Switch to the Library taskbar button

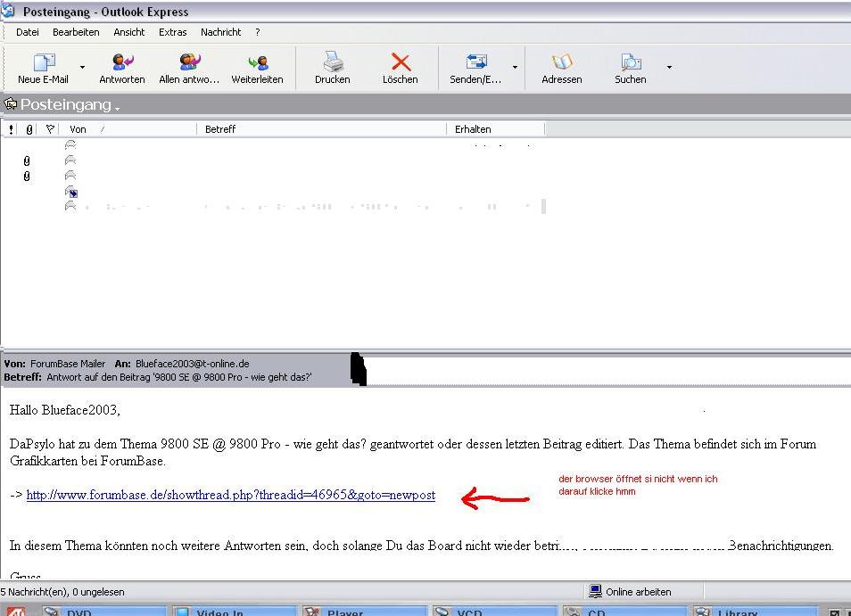click(x=755, y=612)
